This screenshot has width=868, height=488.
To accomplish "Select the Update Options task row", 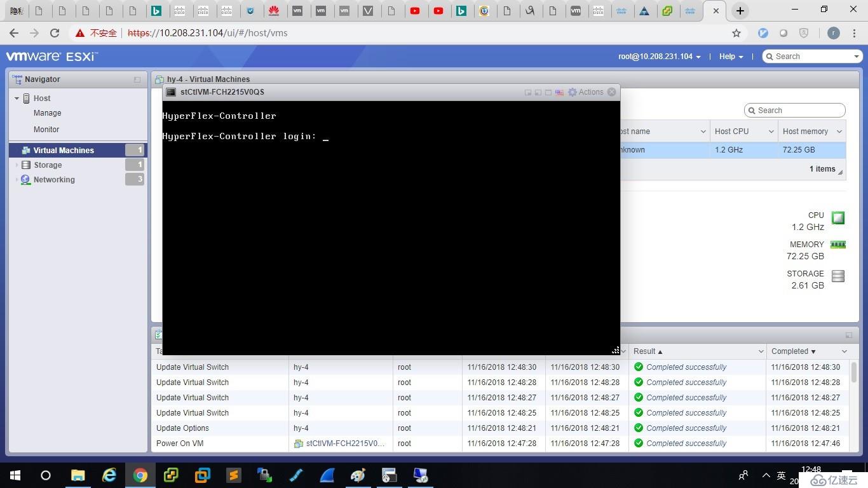I will [x=500, y=428].
